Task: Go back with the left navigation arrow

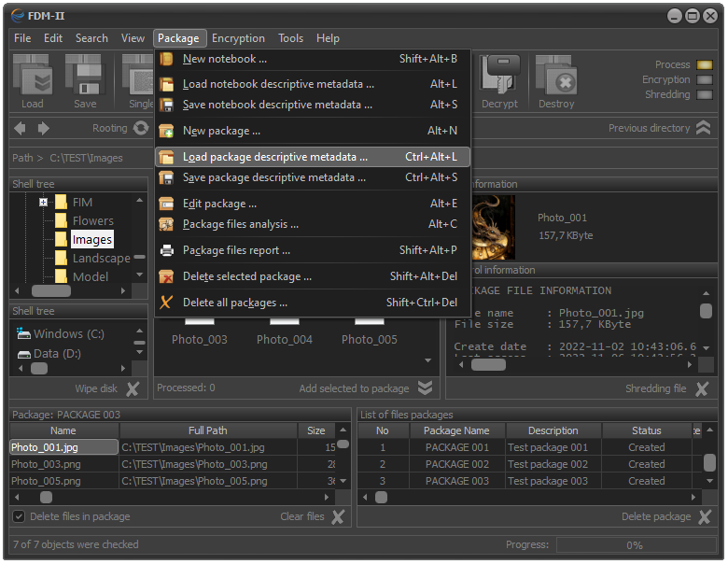Action: pyautogui.click(x=20, y=128)
